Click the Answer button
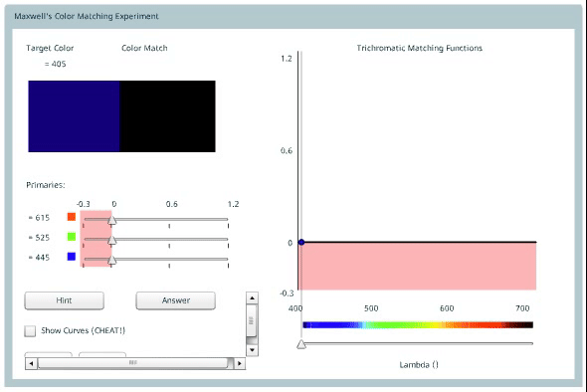This screenshot has height=392, width=587. tap(175, 300)
